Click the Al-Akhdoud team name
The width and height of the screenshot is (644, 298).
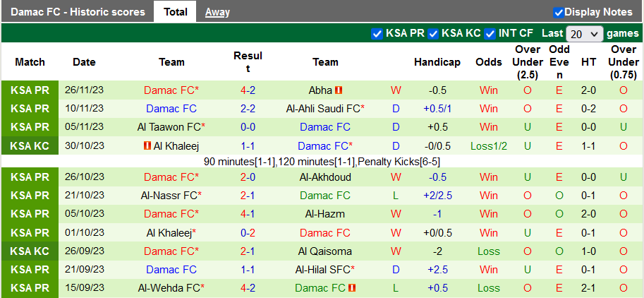324,177
